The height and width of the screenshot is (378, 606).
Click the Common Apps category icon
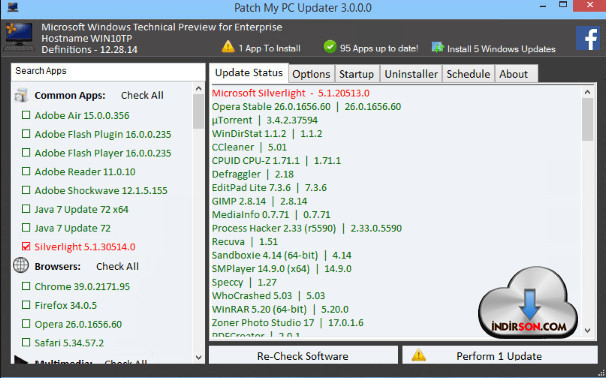click(x=21, y=95)
